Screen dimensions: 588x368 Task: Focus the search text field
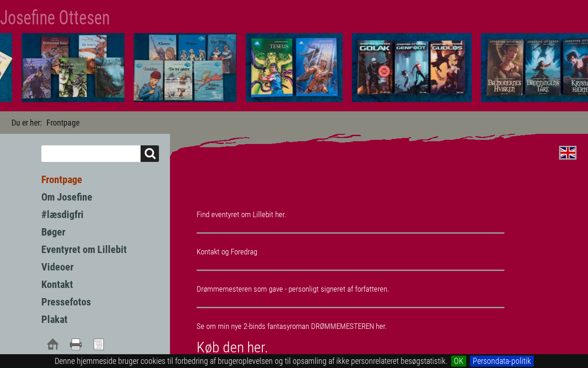(91, 154)
